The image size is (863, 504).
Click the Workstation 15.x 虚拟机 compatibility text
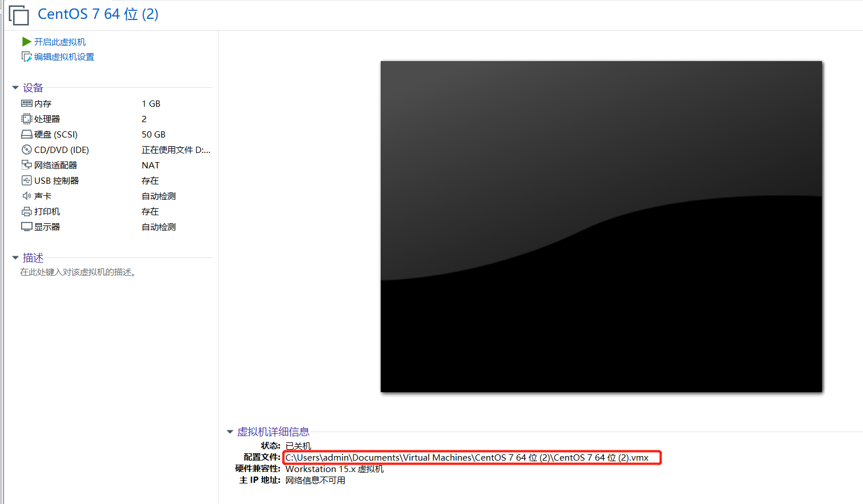[334, 469]
